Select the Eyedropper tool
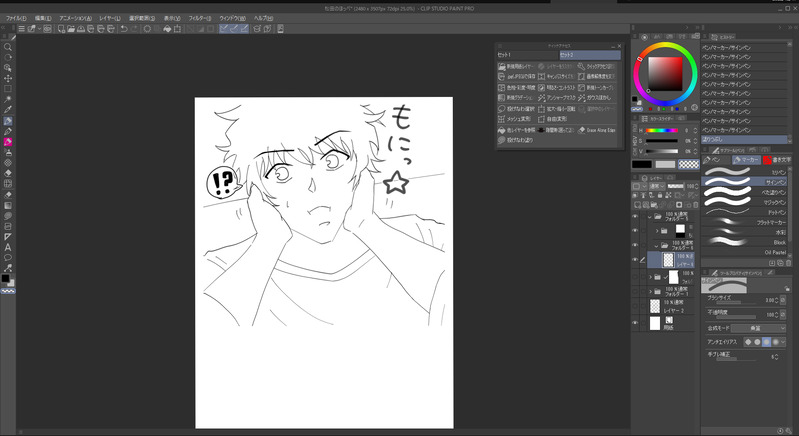Viewport: 799px width, 436px height. [8, 110]
